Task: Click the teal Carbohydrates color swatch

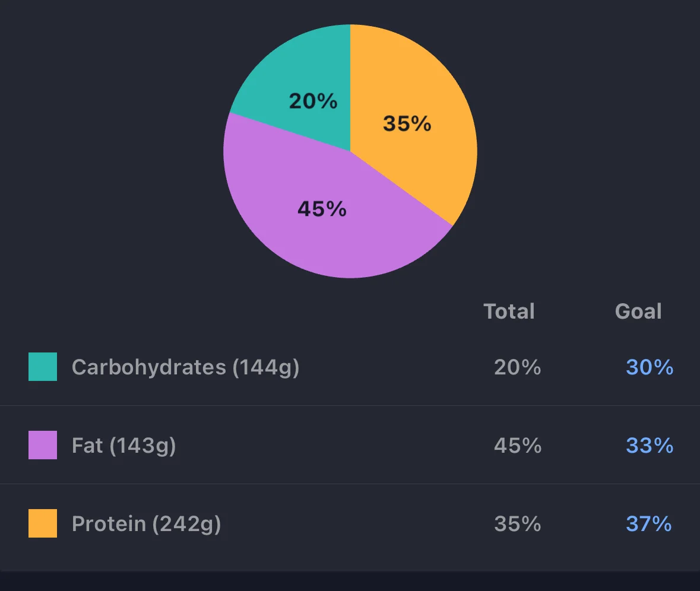Action: (x=43, y=367)
